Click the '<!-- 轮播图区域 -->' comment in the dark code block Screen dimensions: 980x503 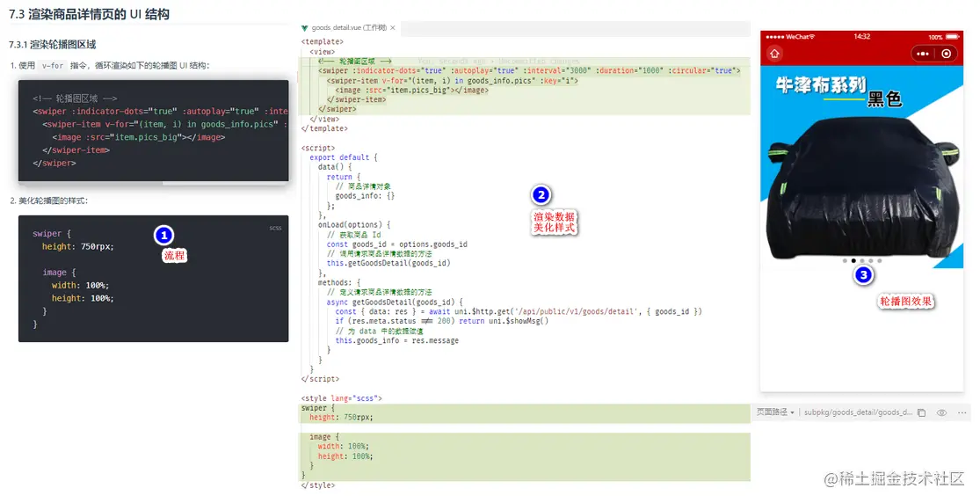click(75, 98)
